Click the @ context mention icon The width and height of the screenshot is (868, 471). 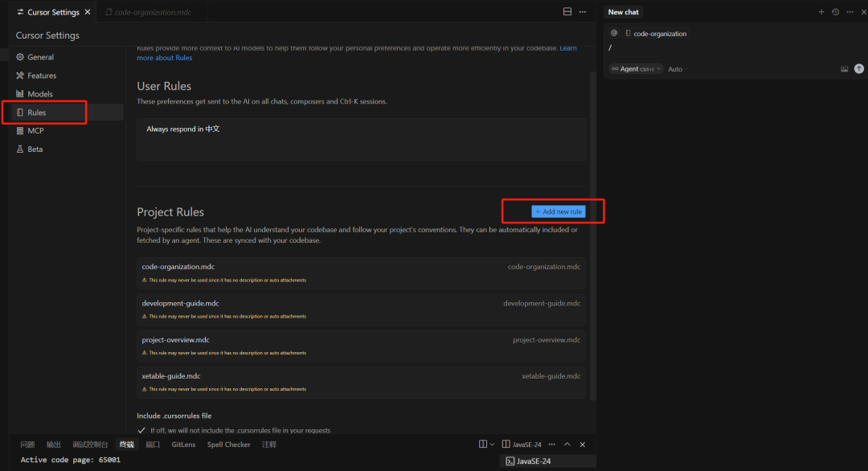coord(614,33)
